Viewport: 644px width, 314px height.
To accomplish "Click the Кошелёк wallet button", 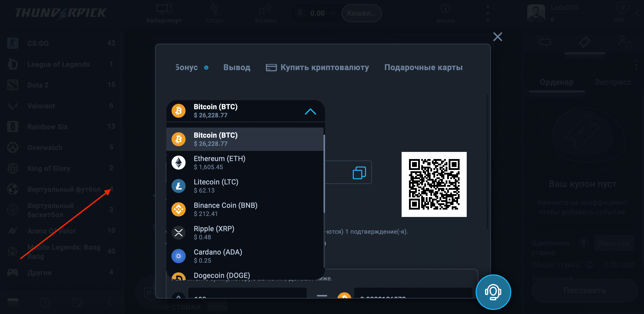I will coord(361,13).
